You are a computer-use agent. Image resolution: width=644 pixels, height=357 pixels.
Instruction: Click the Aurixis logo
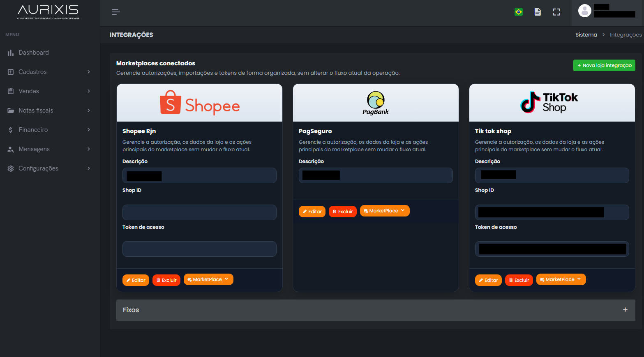pyautogui.click(x=48, y=12)
